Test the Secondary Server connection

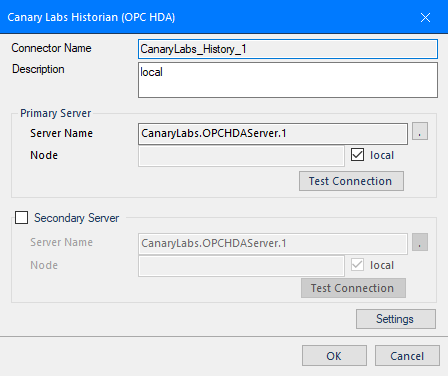point(353,288)
